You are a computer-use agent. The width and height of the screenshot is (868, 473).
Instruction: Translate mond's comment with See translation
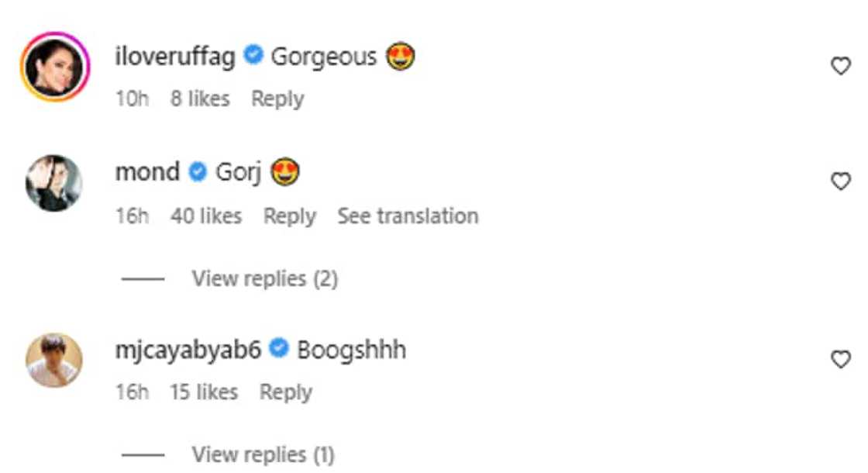[x=408, y=216]
